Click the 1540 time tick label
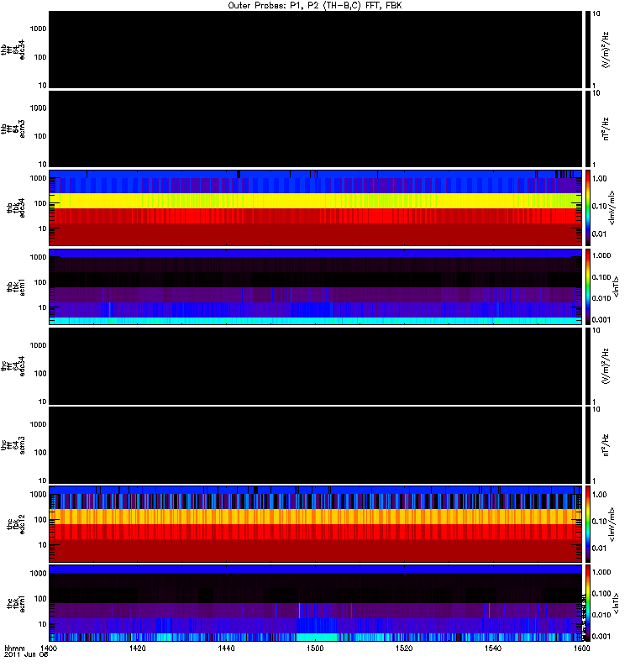The height and width of the screenshot is (672, 630). [493, 648]
